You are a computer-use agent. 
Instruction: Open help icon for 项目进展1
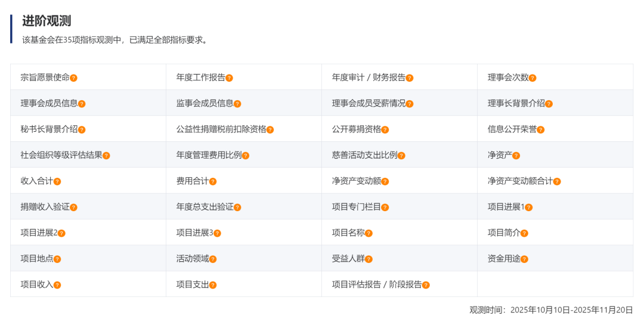[528, 208]
